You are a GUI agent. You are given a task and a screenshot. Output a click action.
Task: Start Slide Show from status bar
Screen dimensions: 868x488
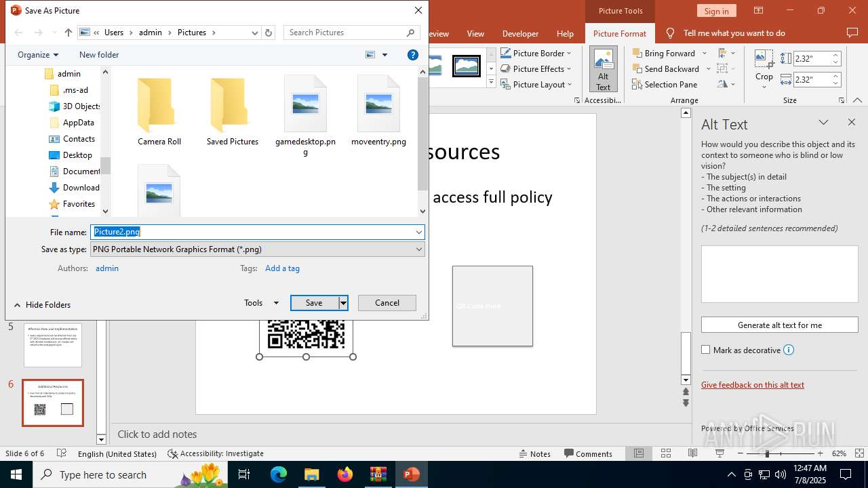(719, 453)
